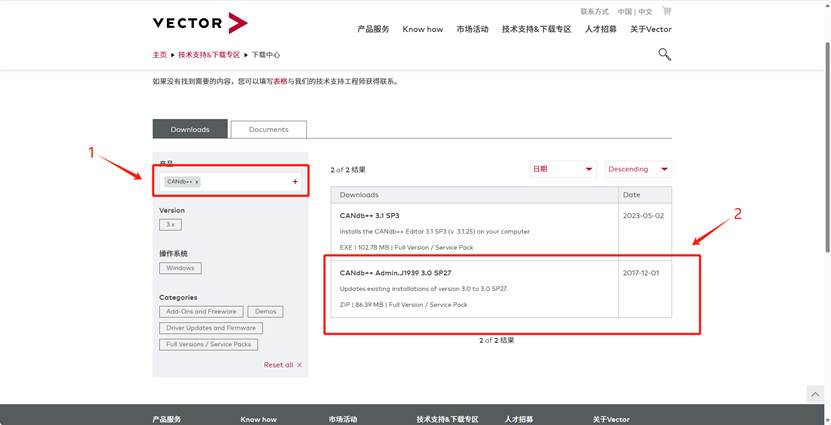Click footer 人才招募 heading
This screenshot has width=831, height=425.
519,419
